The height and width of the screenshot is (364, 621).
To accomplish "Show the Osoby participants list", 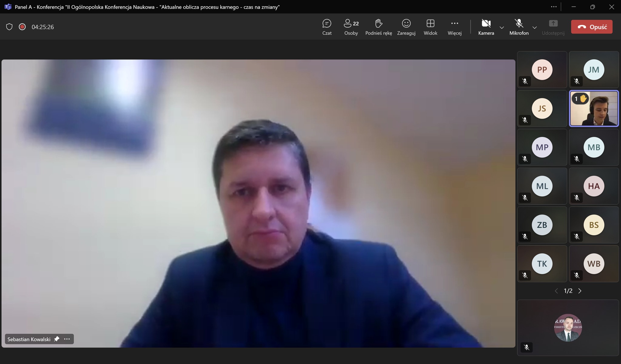I will [351, 27].
